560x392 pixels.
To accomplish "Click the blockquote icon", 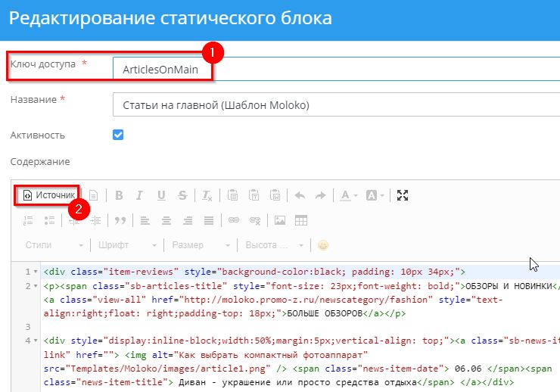I will (119, 220).
